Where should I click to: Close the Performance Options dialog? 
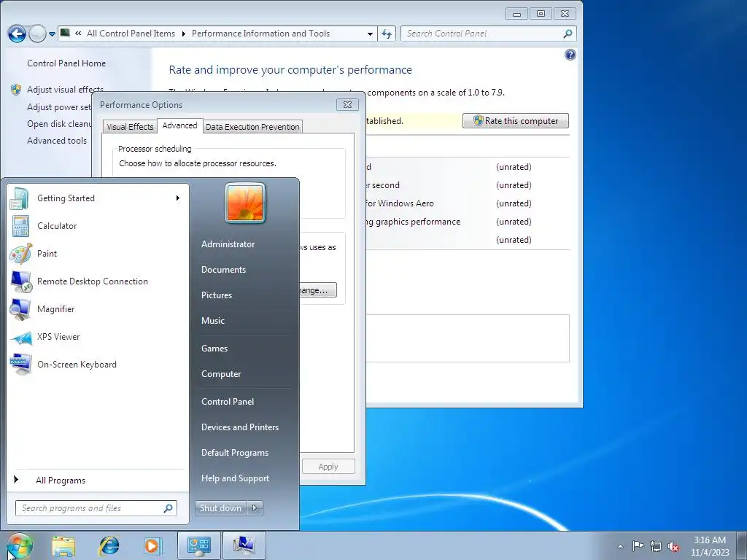click(347, 104)
